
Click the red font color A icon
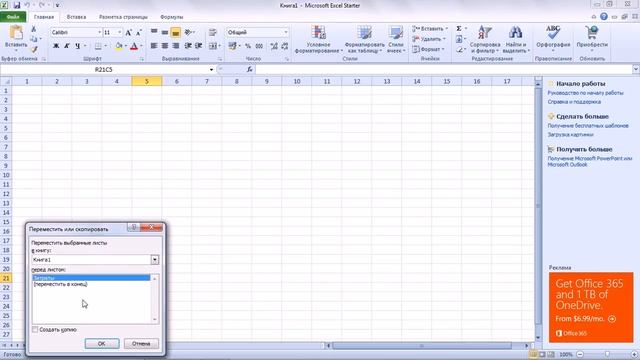point(134,46)
